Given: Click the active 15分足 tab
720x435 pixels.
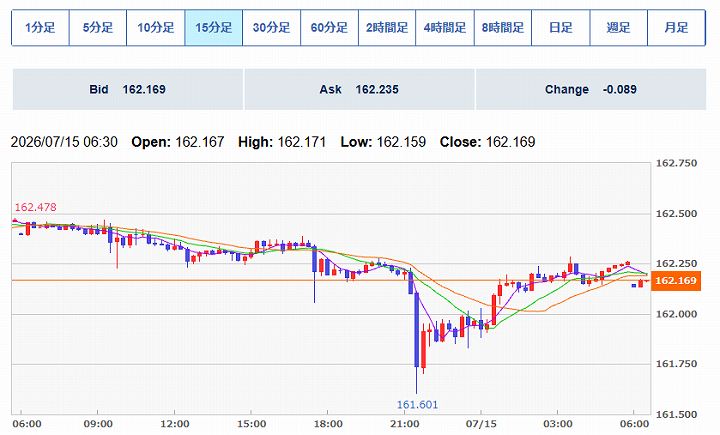Looking at the screenshot, I should pyautogui.click(x=214, y=28).
